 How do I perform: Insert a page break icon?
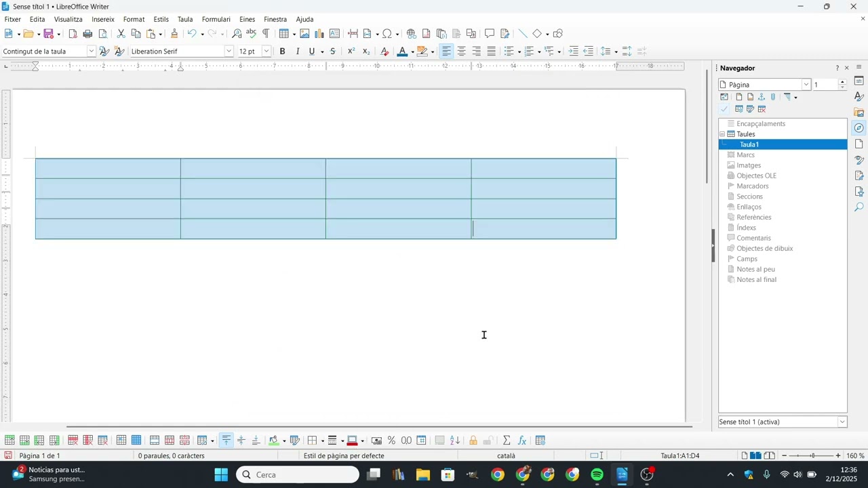coord(353,34)
